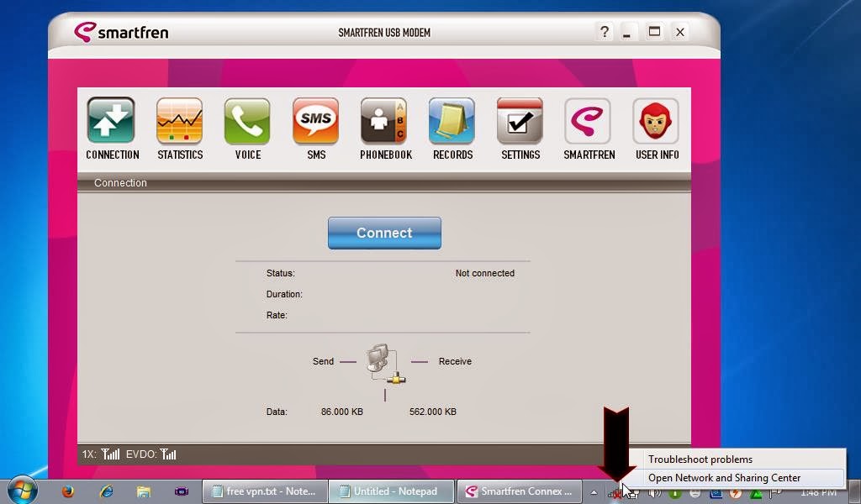This screenshot has width=861, height=504.
Task: Click the '562.000 KB' received data value
Action: click(x=433, y=412)
